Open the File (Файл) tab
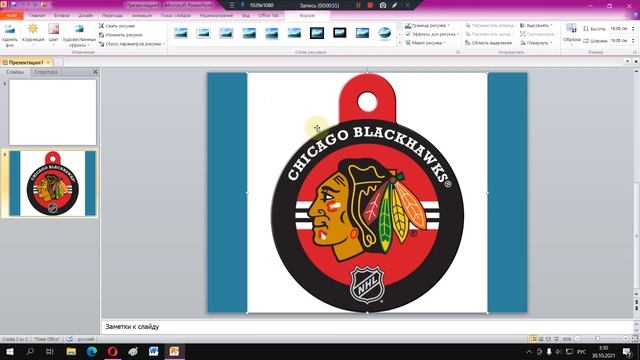The height and width of the screenshot is (360, 640). 11,16
